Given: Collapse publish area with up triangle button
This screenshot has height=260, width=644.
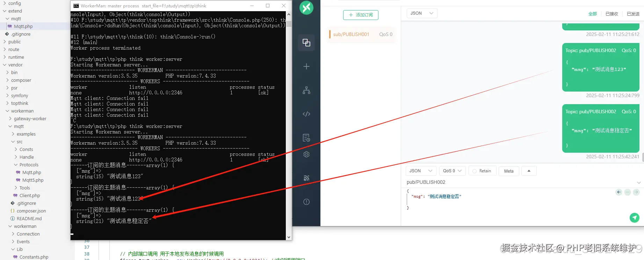Looking at the screenshot, I should [x=529, y=171].
